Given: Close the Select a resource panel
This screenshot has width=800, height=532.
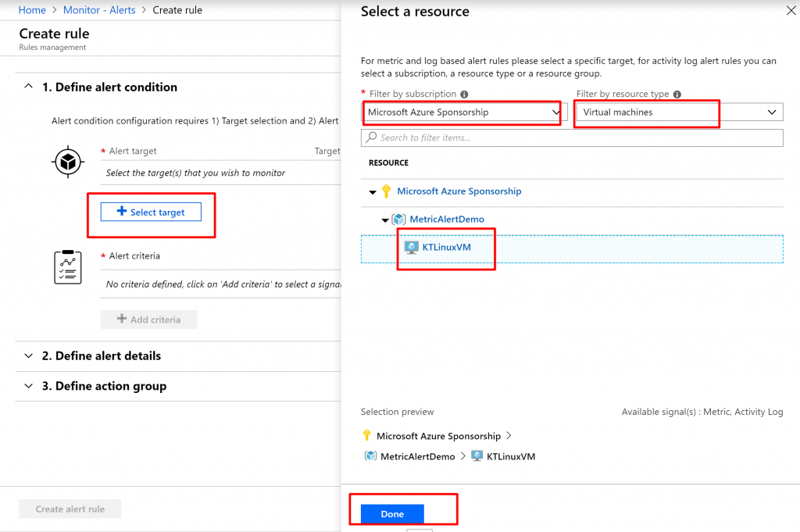Looking at the screenshot, I should [788, 12].
